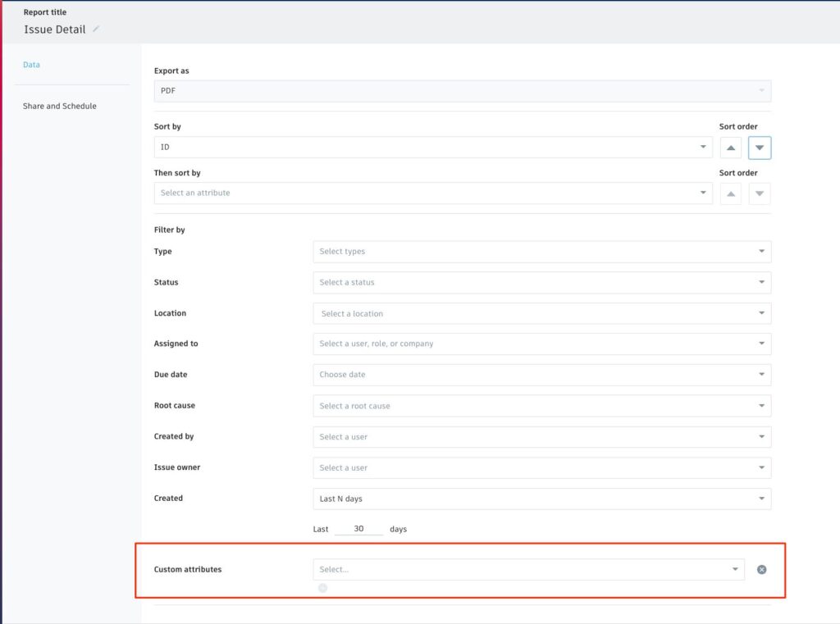This screenshot has height=624, width=840.
Task: Click the descending arrow next to Then sort by
Action: coord(759,193)
